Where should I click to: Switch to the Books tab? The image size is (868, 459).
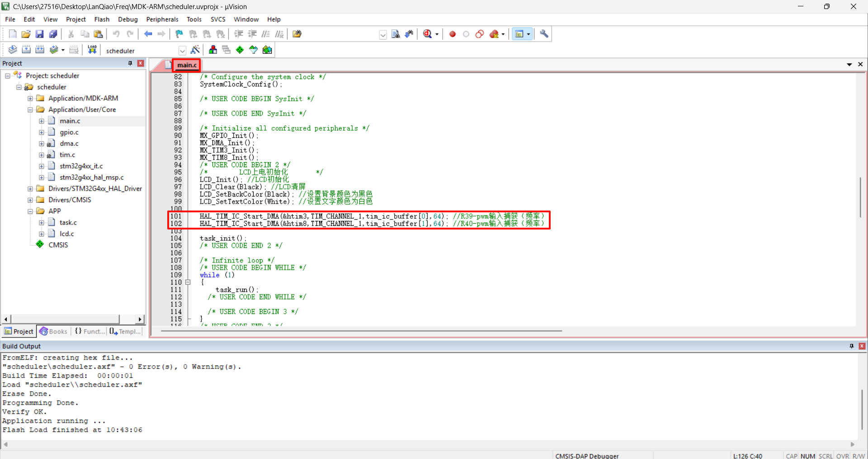[53, 331]
